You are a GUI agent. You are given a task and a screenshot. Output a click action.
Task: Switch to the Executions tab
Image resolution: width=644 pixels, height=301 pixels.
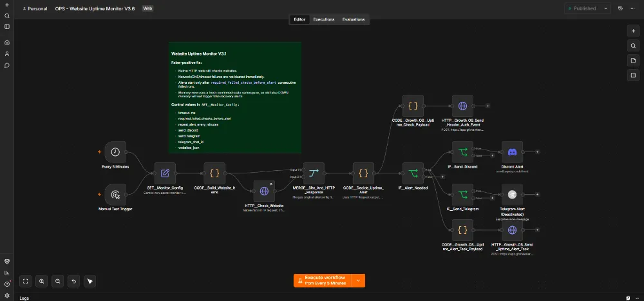point(324,19)
